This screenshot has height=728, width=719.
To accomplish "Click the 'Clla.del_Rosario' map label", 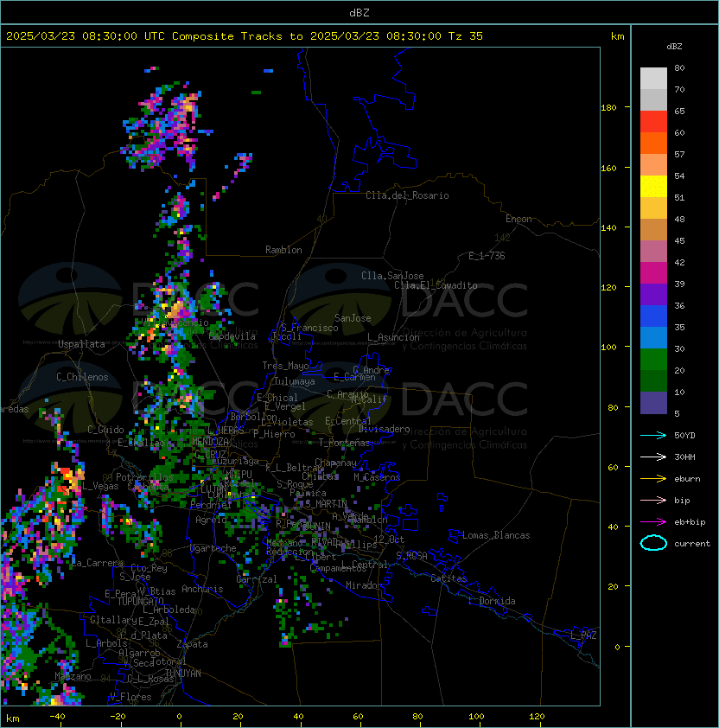I will [407, 195].
